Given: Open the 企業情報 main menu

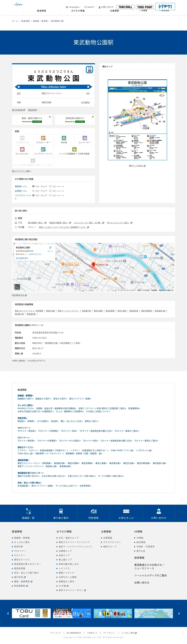Looking at the screenshot, I should (114, 11).
